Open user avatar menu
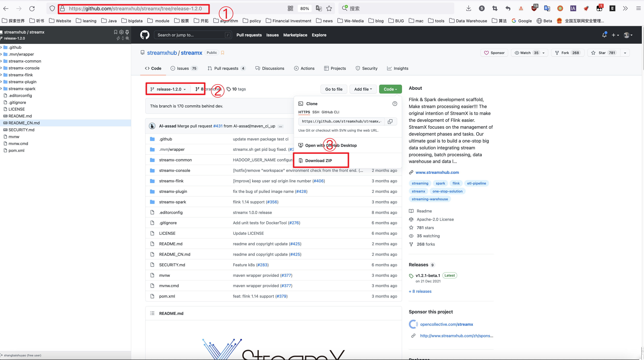Viewport: 644px width, 360px height. click(628, 35)
